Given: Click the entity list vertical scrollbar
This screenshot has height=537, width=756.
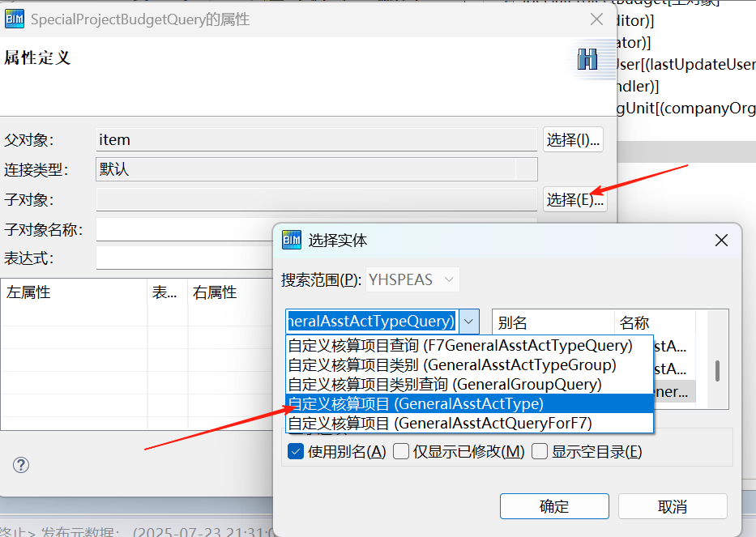Looking at the screenshot, I should pos(717,371).
